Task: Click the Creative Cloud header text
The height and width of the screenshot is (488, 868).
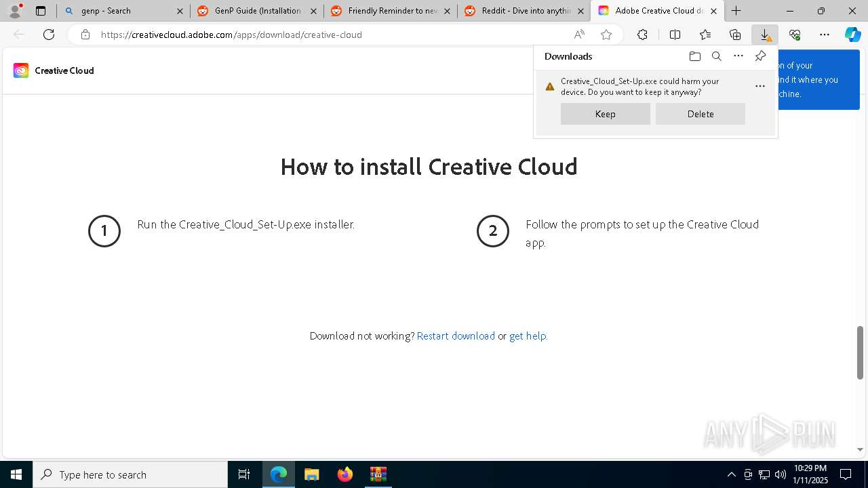Action: coord(64,70)
